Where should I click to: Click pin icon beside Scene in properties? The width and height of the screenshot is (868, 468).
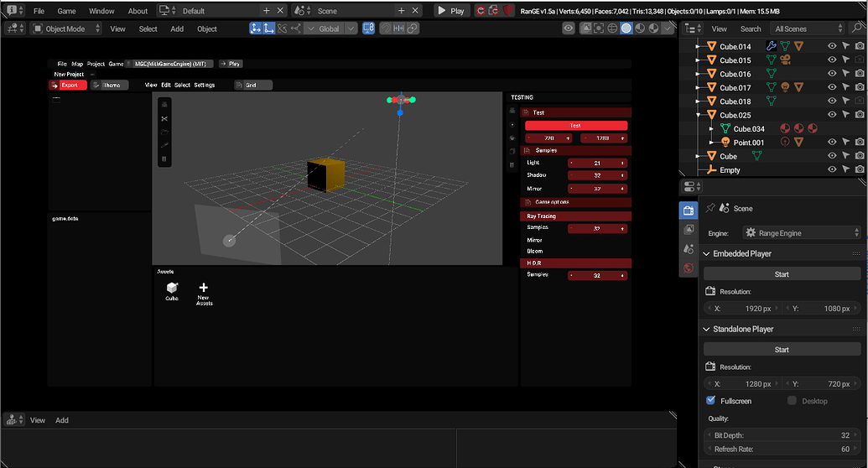click(710, 208)
